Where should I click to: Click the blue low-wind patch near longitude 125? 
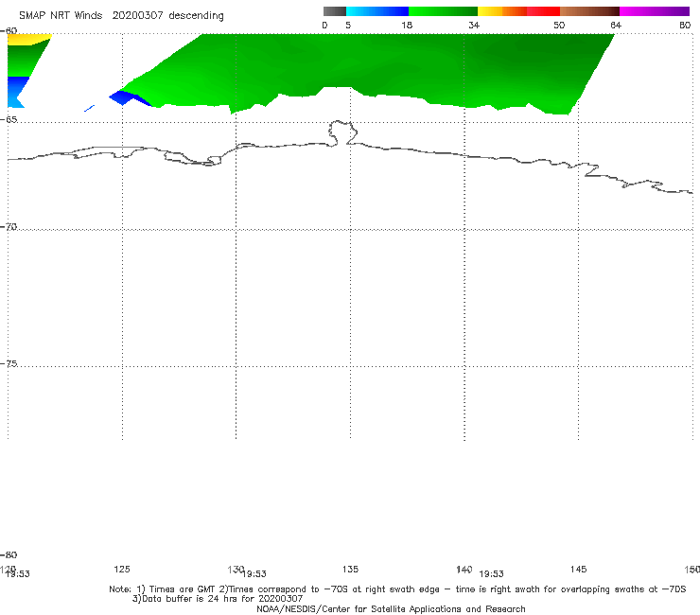point(130,98)
